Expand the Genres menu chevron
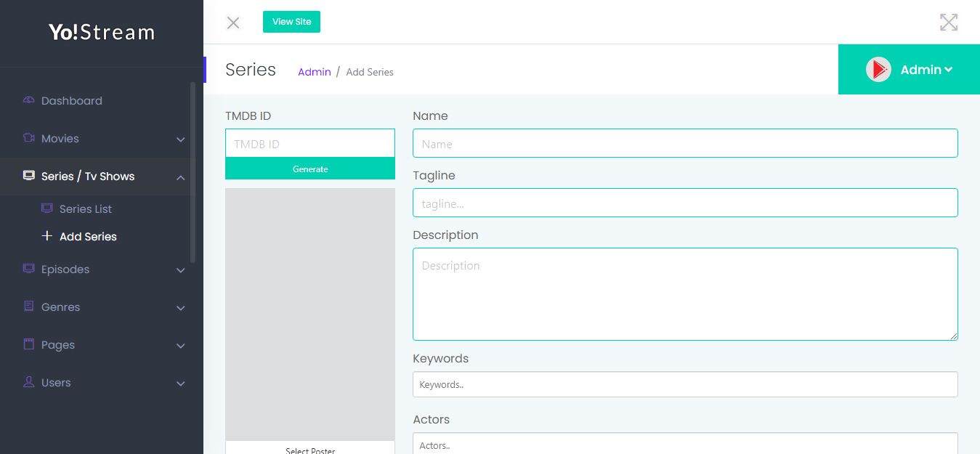 point(181,308)
